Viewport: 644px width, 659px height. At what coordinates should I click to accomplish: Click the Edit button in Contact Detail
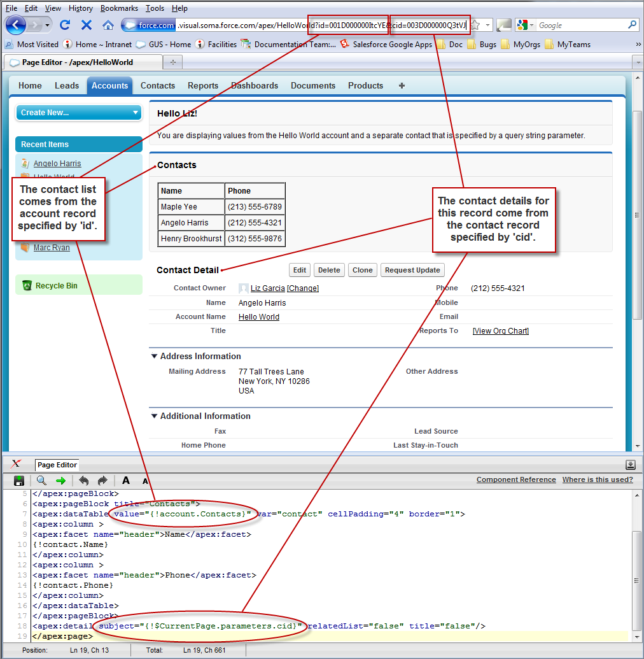299,269
